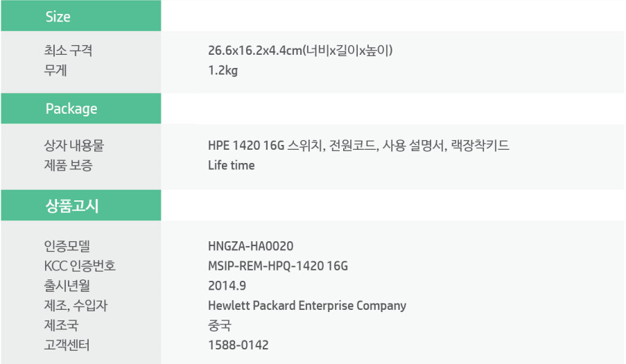Viewport: 626px width, 364px height.
Task: Select the 무게 label
Action: tap(55, 70)
